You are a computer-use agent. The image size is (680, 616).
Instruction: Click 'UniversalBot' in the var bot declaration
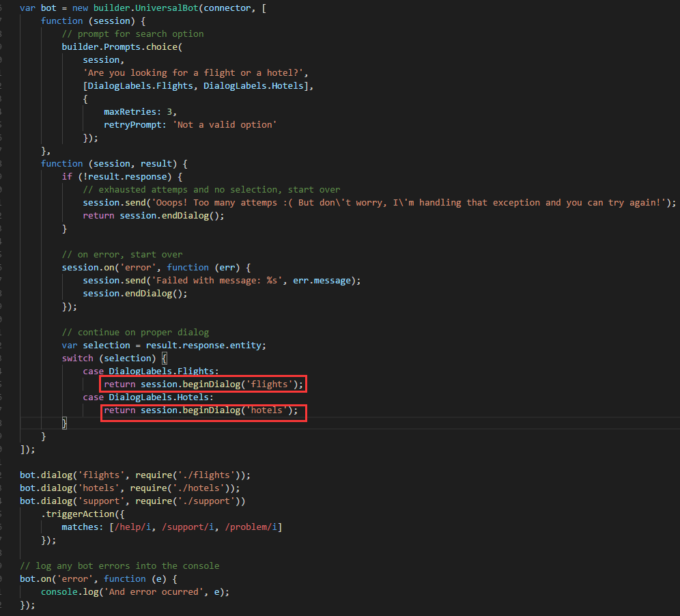pos(167,8)
